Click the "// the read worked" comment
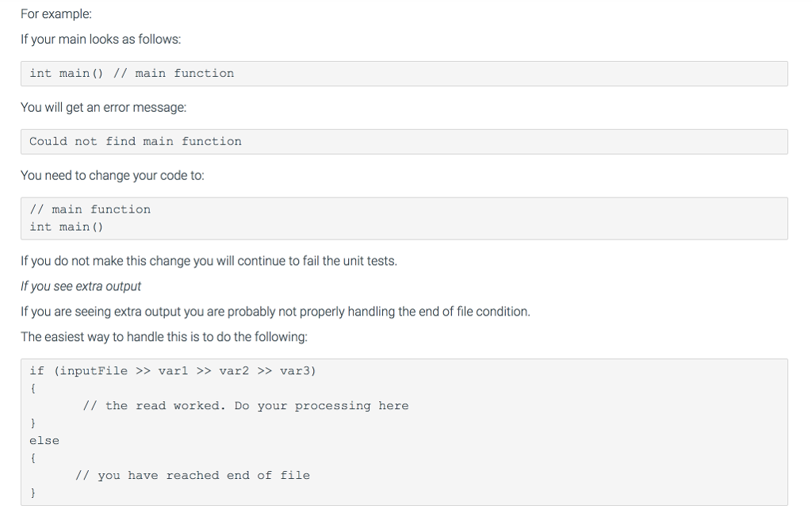812x513 pixels. tap(246, 406)
